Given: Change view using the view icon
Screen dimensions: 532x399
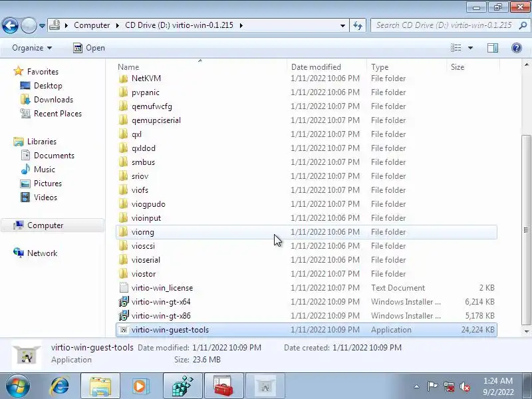Looking at the screenshot, I should tap(456, 48).
